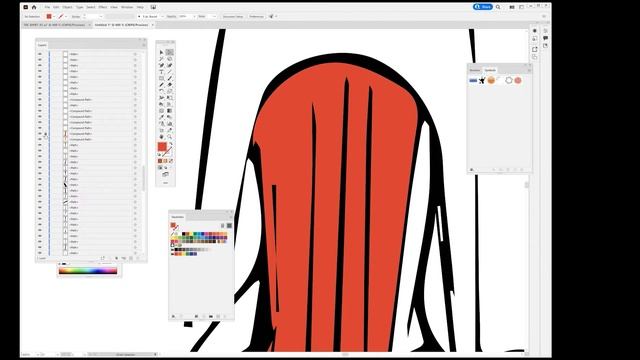
Task: Select the Paintbrush tool
Action: tap(169, 78)
